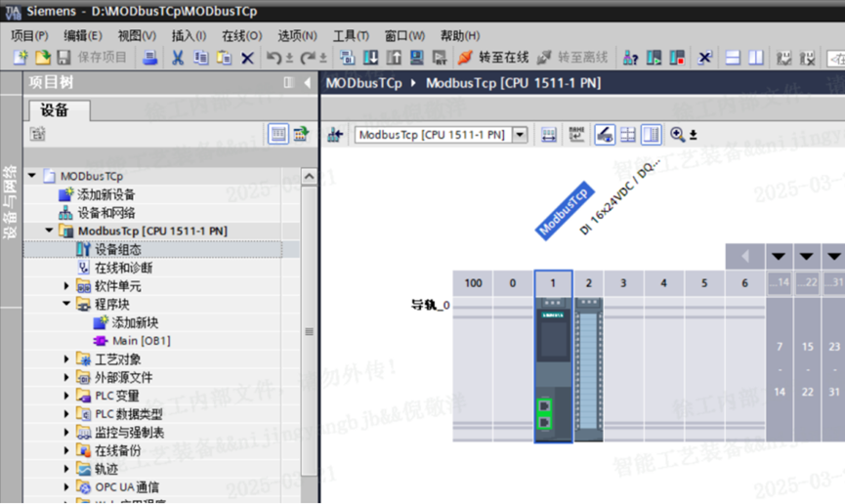Viewport: 845px width, 504px height.
Task: Split editor space vertically icon
Action: pyautogui.click(x=756, y=57)
